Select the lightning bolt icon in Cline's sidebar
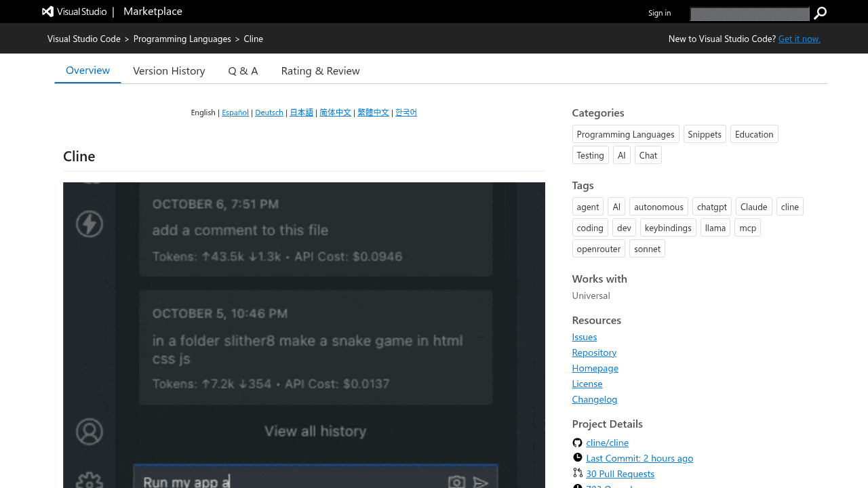Image resolution: width=868 pixels, height=488 pixels. 89,224
